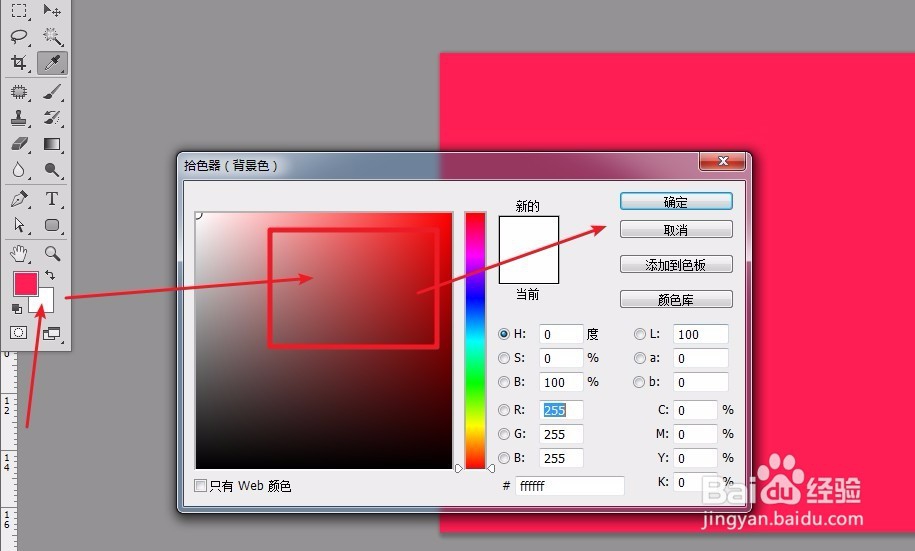This screenshot has width=915, height=551.
Task: Select the Lasso tool
Action: click(19, 36)
